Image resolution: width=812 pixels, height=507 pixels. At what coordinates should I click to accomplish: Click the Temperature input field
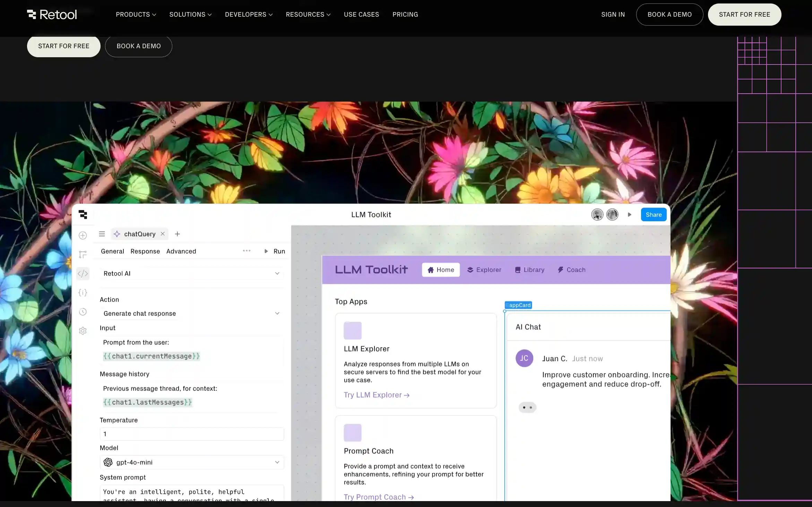[192, 434]
